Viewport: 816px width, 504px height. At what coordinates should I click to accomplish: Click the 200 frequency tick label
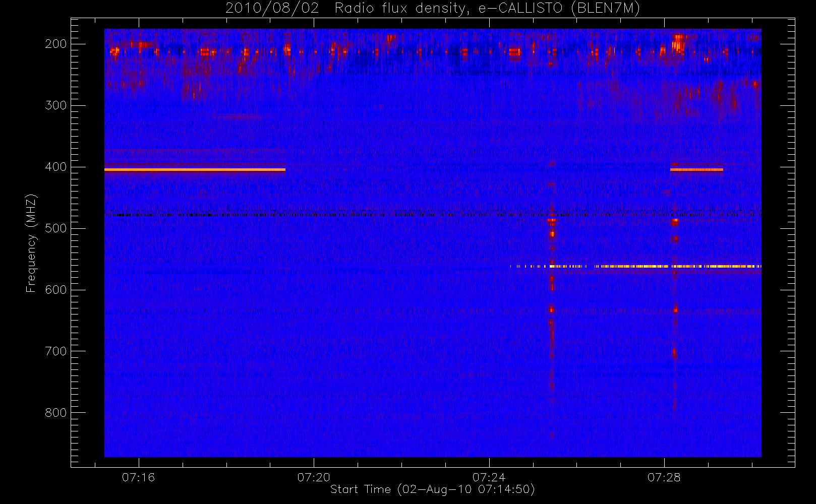click(x=56, y=44)
